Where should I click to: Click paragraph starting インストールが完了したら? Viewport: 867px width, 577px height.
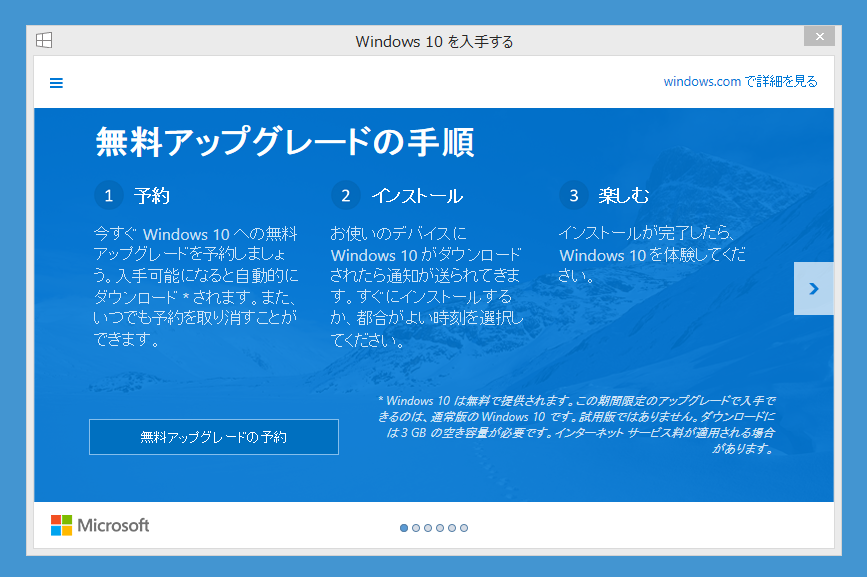[x=652, y=254]
